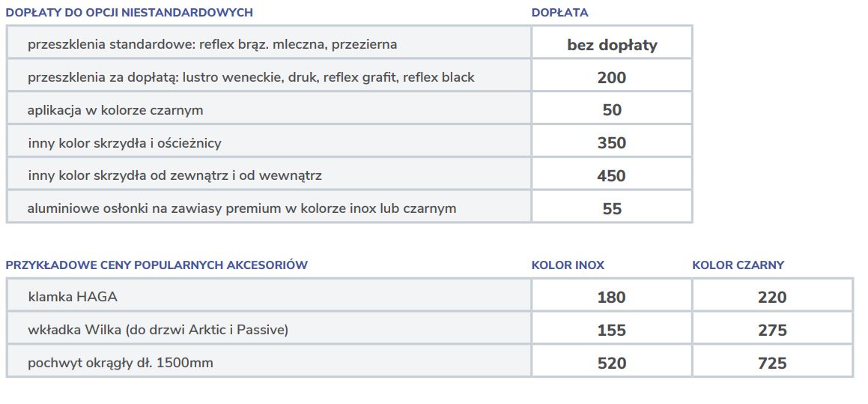Image resolution: width=868 pixels, height=404 pixels.
Task: Click the 450 surcharge cell
Action: pyautogui.click(x=612, y=176)
